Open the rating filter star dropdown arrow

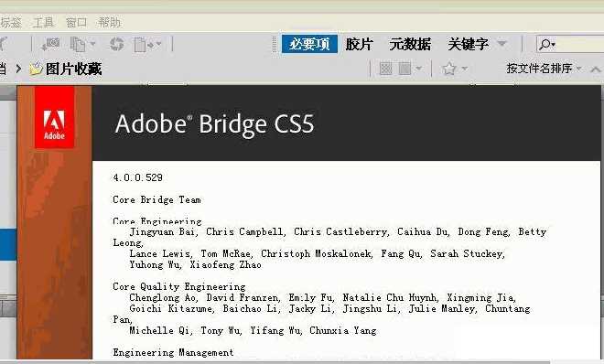[464, 69]
